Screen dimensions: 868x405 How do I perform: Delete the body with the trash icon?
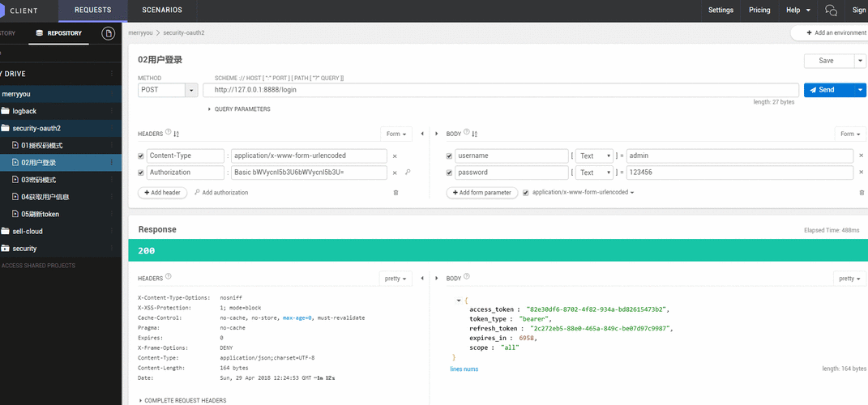(x=862, y=192)
